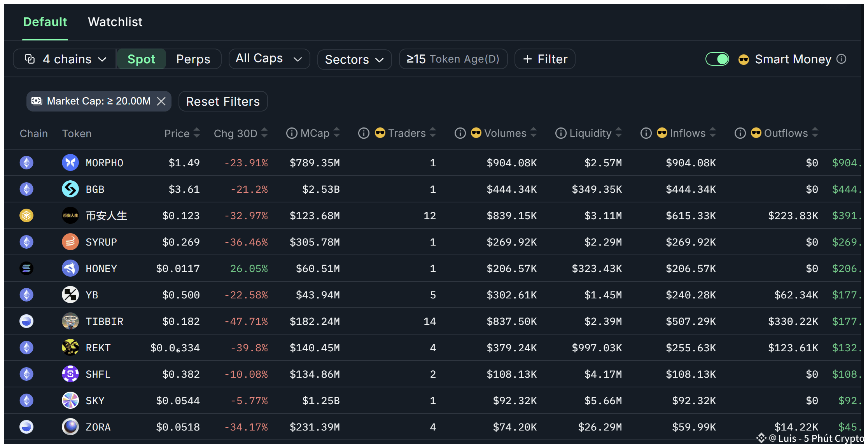Click the SYRUP token logo icon

coord(70,242)
